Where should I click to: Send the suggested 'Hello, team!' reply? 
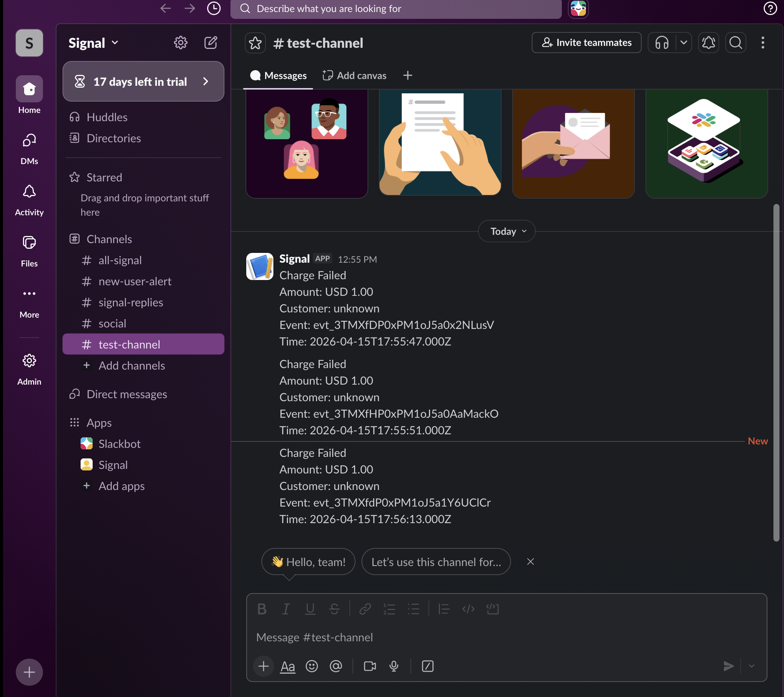coord(308,562)
